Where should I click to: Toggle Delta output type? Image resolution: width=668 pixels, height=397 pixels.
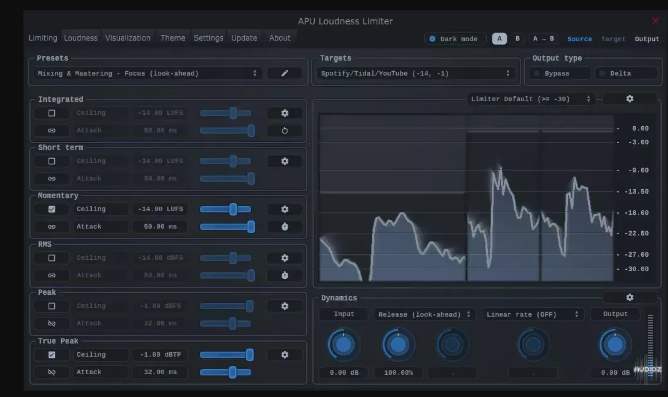click(x=626, y=73)
